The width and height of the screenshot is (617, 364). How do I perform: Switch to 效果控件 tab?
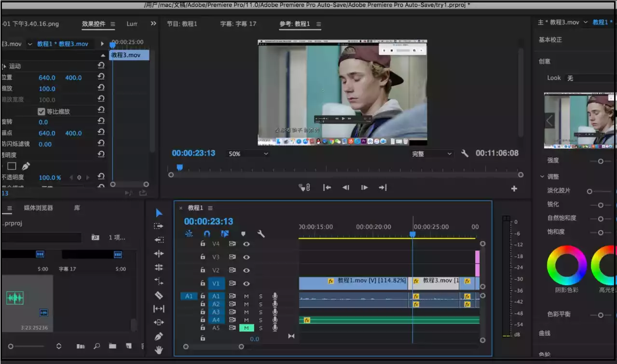click(x=94, y=24)
